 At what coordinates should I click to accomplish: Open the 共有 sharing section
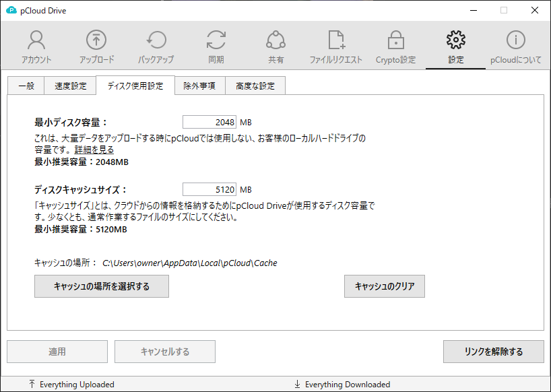point(276,46)
